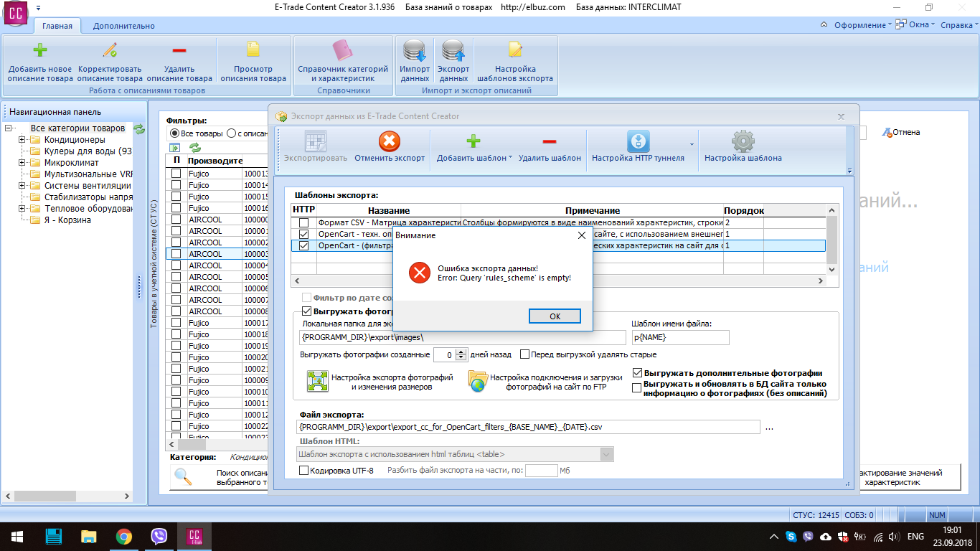Click the filter icon above the product grid

tap(174, 148)
